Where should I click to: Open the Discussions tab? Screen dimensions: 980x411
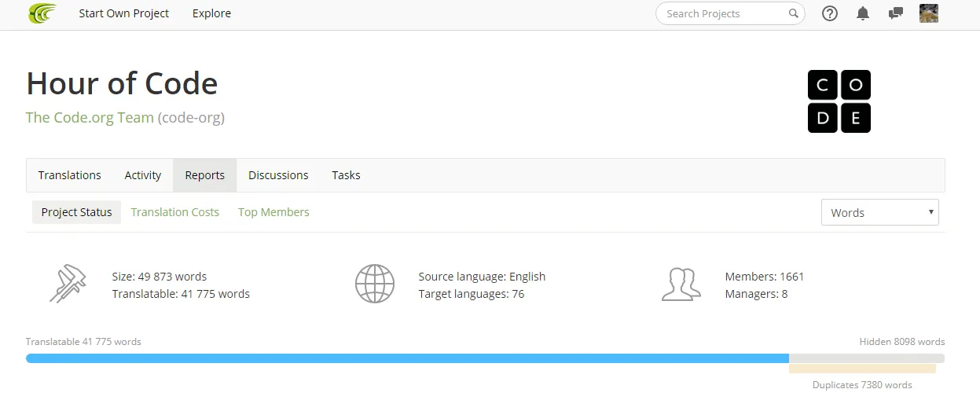[278, 175]
